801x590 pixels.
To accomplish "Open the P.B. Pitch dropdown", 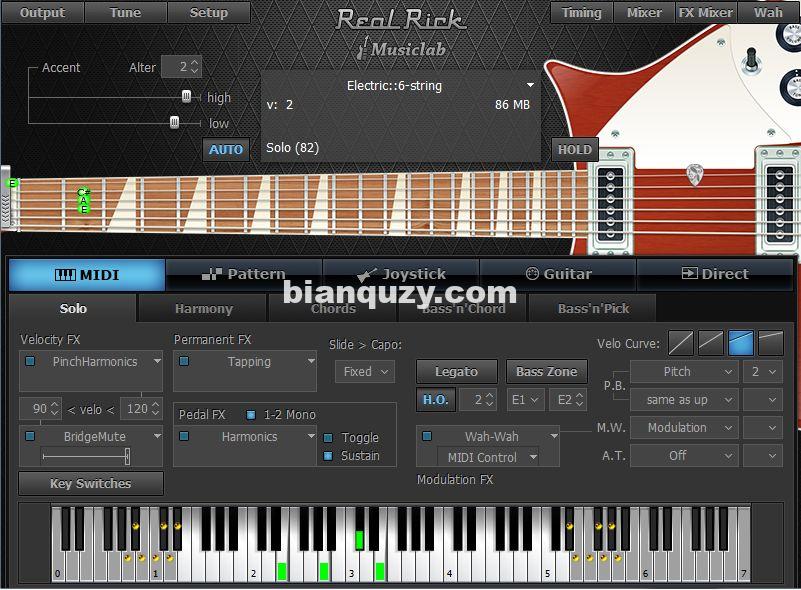I will pyautogui.click(x=684, y=372).
